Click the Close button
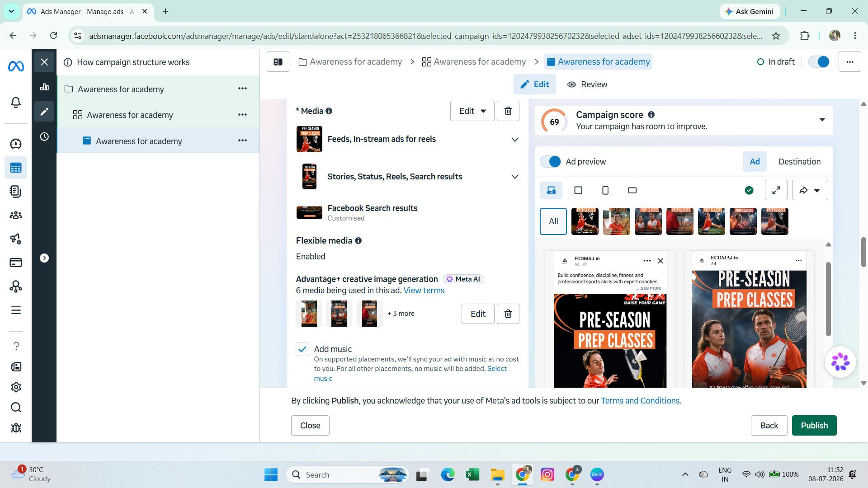This screenshot has height=488, width=868. point(310,426)
